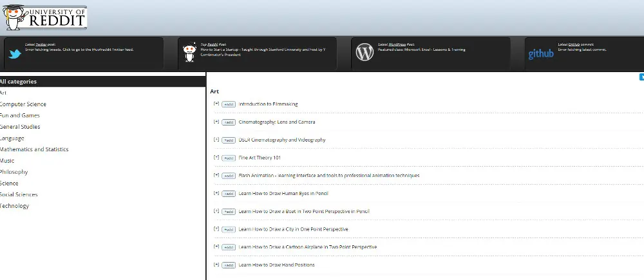This screenshot has height=280, width=644.
Task: Select the Language category
Action: coord(12,138)
